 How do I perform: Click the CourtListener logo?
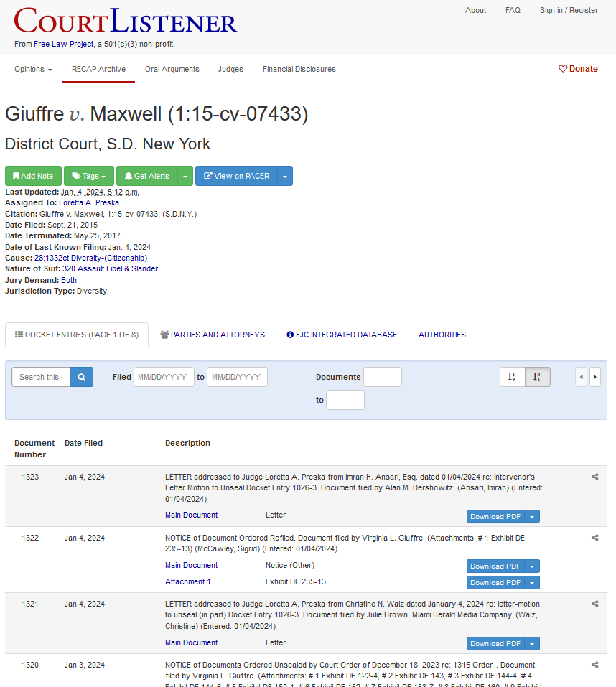126,21
